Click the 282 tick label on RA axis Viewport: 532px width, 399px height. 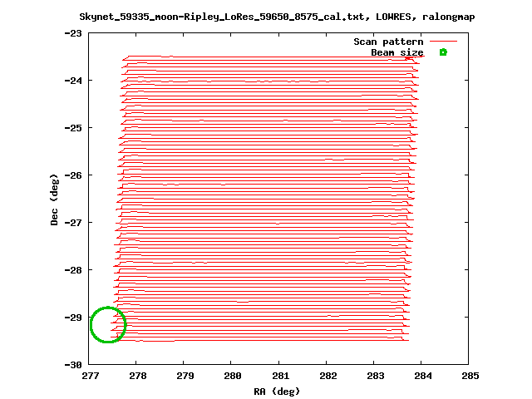pyautogui.click(x=328, y=376)
